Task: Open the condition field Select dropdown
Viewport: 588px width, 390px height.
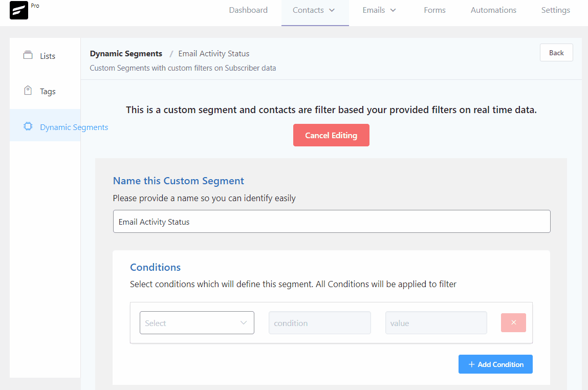Action: [x=197, y=323]
